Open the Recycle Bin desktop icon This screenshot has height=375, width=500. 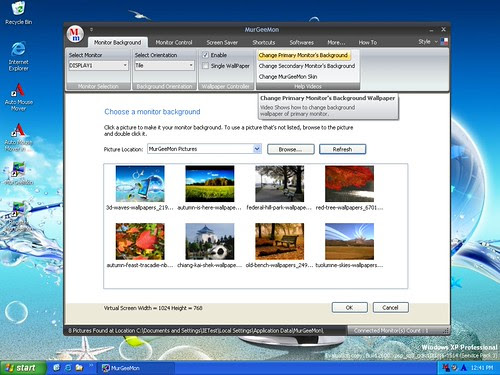[18, 13]
